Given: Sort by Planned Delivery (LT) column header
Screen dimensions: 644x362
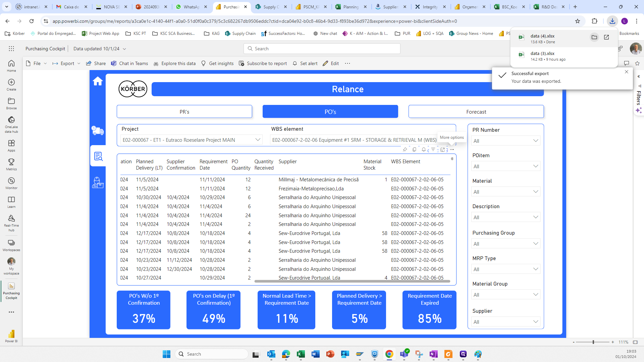Looking at the screenshot, I should click(149, 165).
